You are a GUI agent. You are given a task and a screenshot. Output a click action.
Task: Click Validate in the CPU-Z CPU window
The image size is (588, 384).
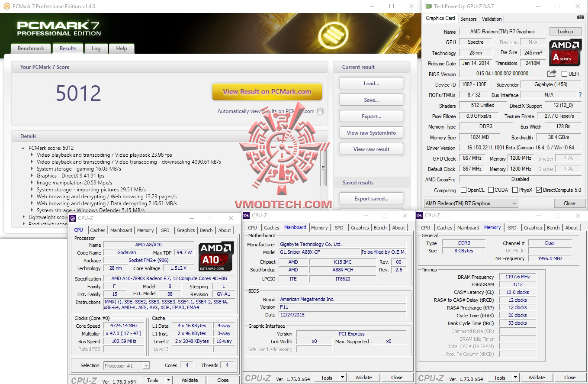click(x=190, y=380)
